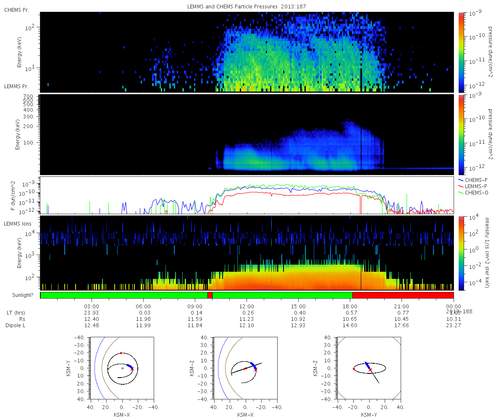Click the 00:00 time axis label
Image resolution: width=504 pixels, height=420 pixels.
tap(454, 306)
